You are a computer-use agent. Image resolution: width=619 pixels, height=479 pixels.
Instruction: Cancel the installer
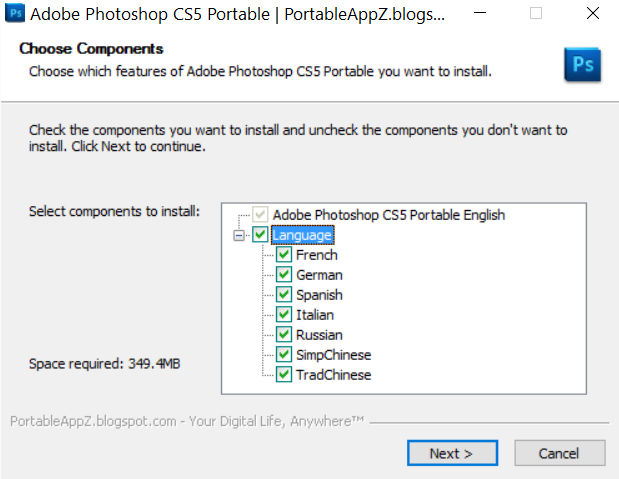559,453
